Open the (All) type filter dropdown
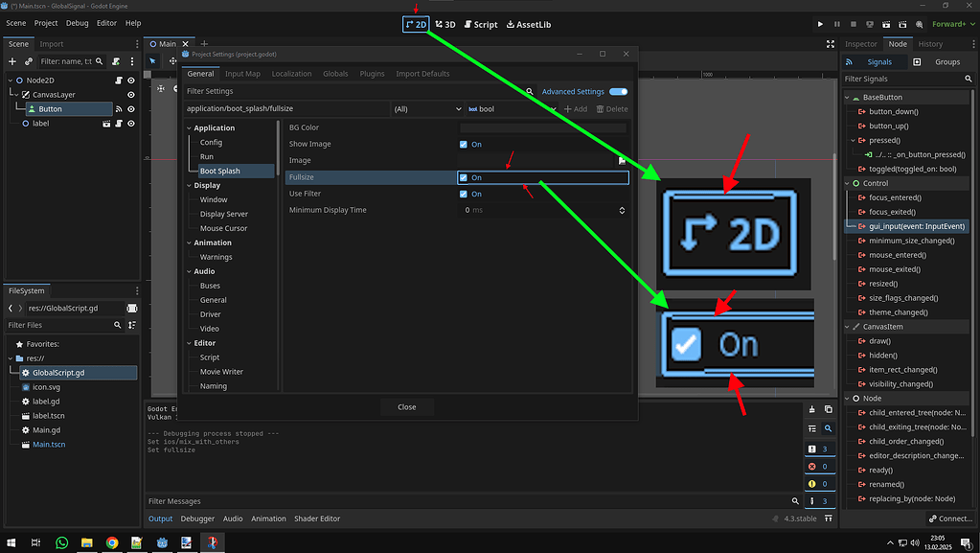 [427, 107]
